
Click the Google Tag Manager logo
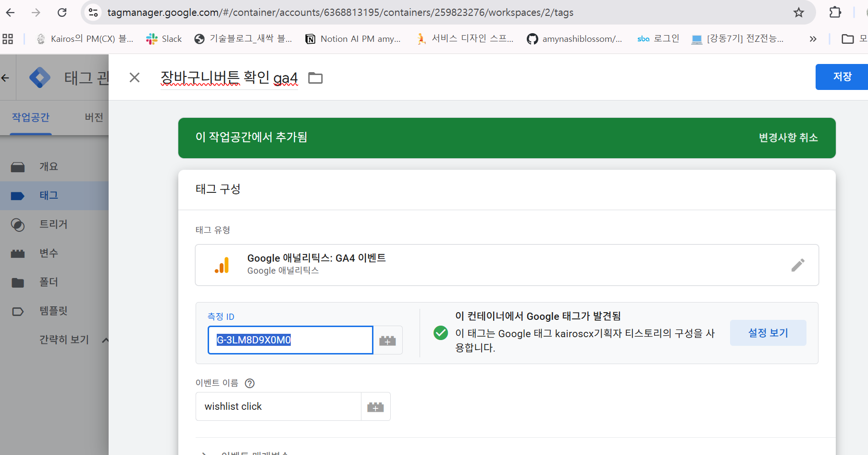[40, 77]
